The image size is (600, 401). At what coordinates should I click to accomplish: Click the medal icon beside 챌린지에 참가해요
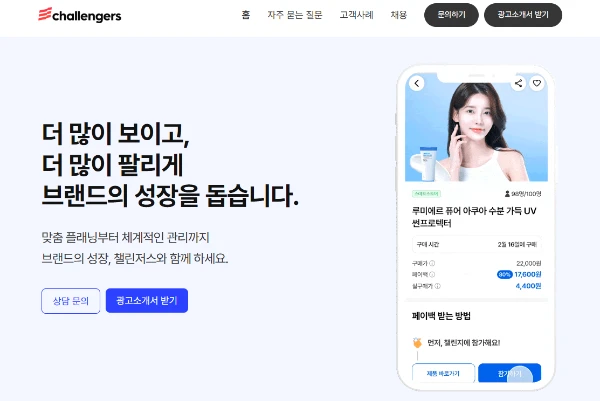[417, 342]
